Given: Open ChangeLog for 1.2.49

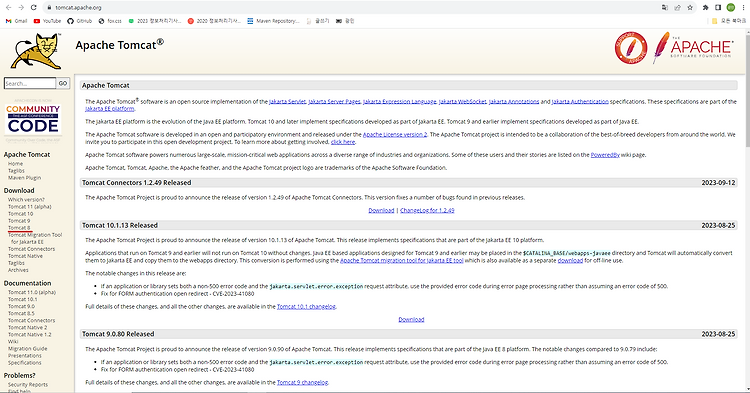Looking at the screenshot, I should coord(427,210).
